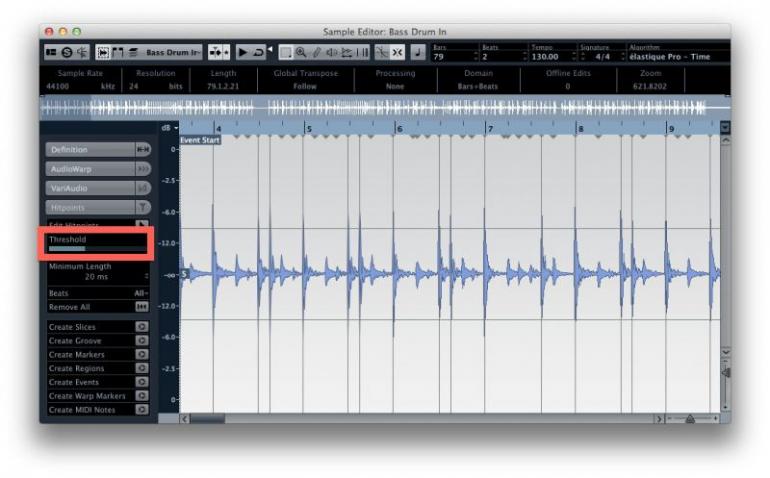Open the dB level scale dropdown

[x=170, y=128]
